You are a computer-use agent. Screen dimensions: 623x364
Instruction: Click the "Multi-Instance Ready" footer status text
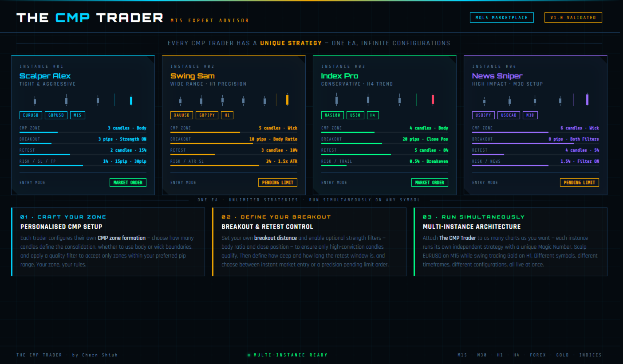coord(291,355)
